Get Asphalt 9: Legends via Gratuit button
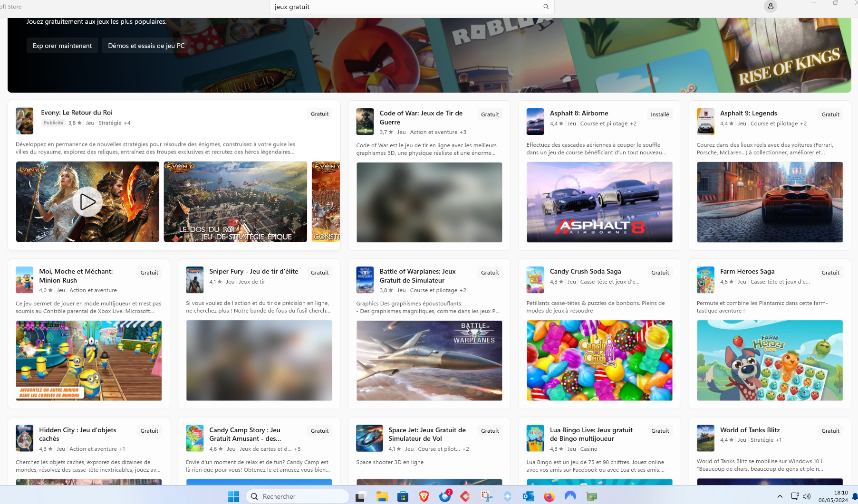Screen dimensions: 858x504 point(830,114)
